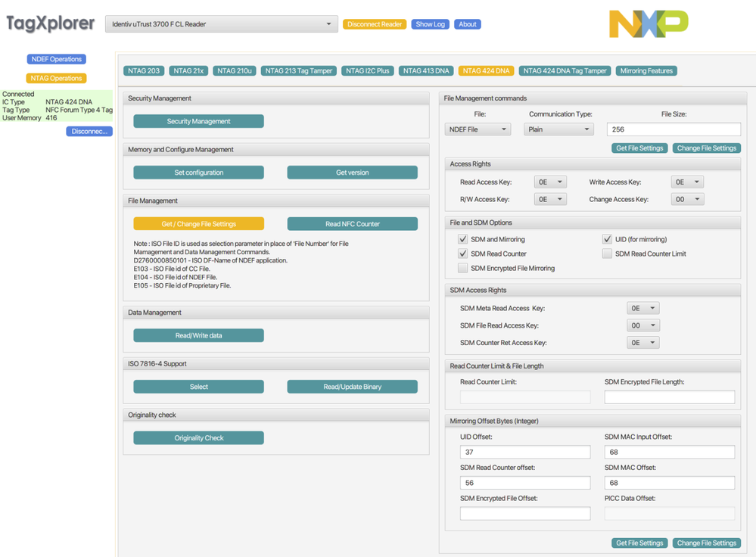Click the SDM MAC Offset field

669,483
